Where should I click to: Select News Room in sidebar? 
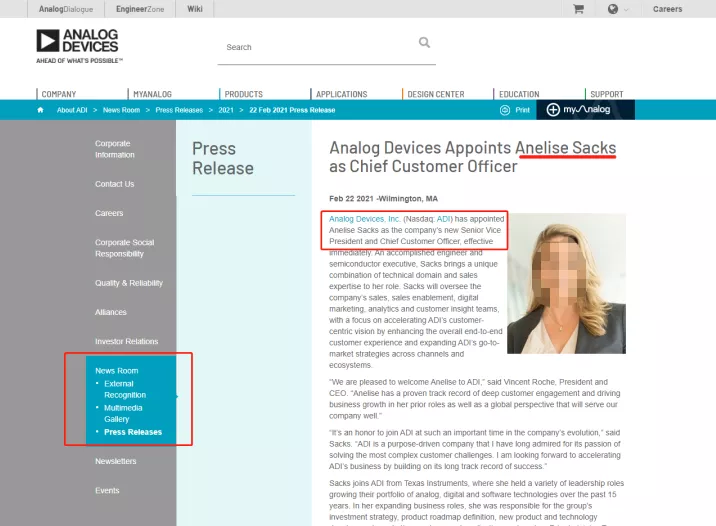coord(116,371)
